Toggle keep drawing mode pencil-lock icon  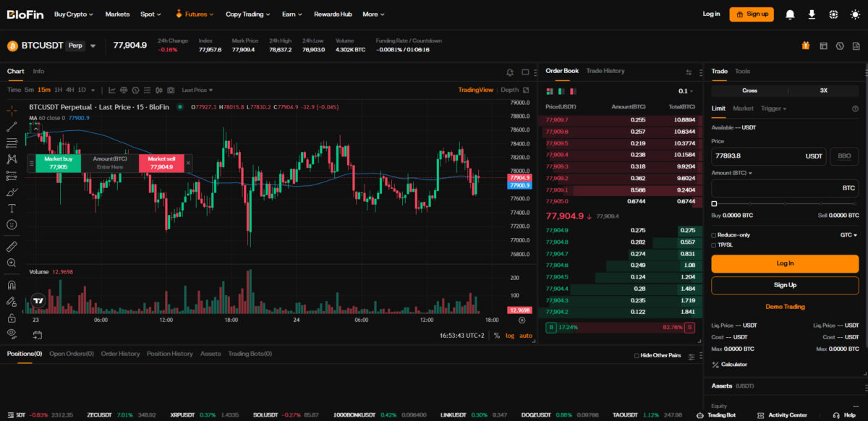(x=12, y=301)
